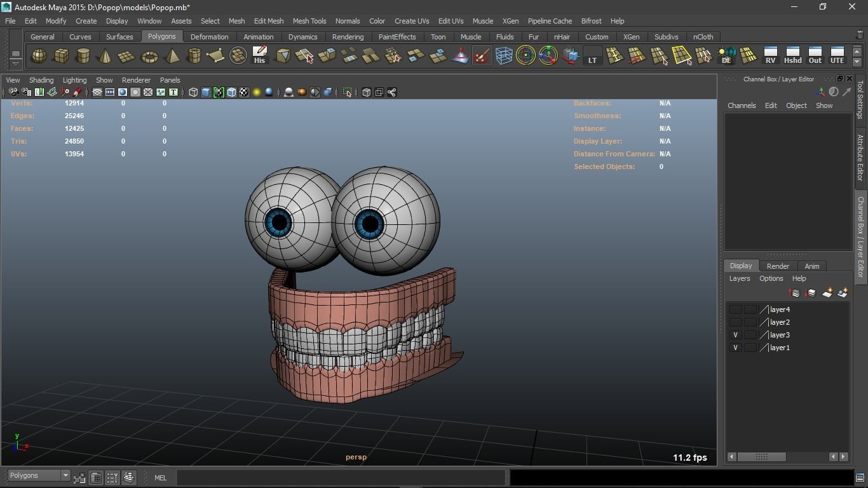Click Options in the layer editor

click(x=771, y=278)
